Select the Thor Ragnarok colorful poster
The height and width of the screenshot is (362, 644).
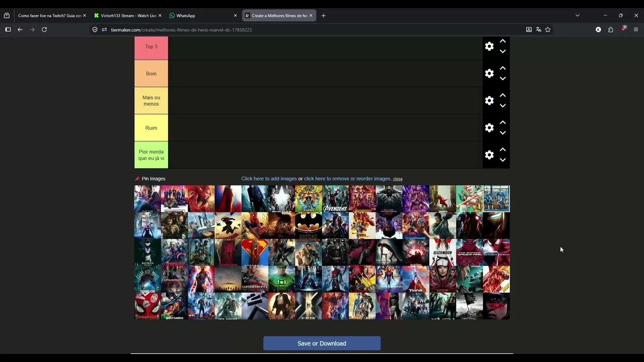tap(308, 199)
